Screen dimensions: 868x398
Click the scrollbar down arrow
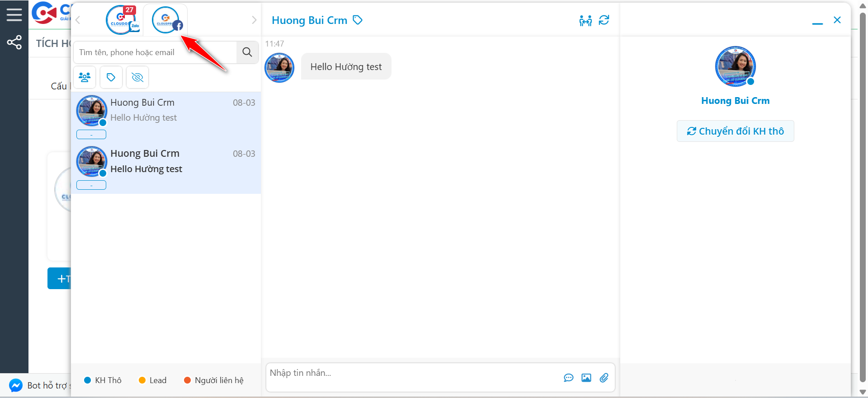click(863, 392)
